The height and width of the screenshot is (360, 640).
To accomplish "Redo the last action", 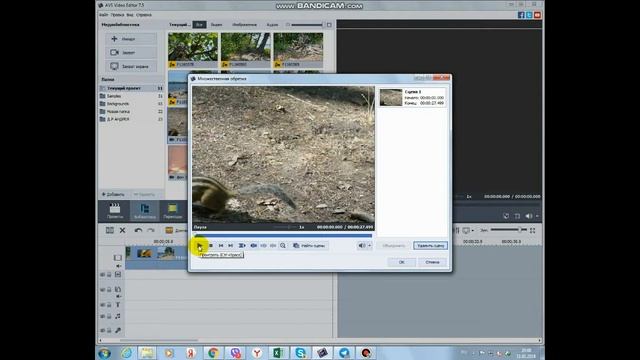I will [151, 230].
